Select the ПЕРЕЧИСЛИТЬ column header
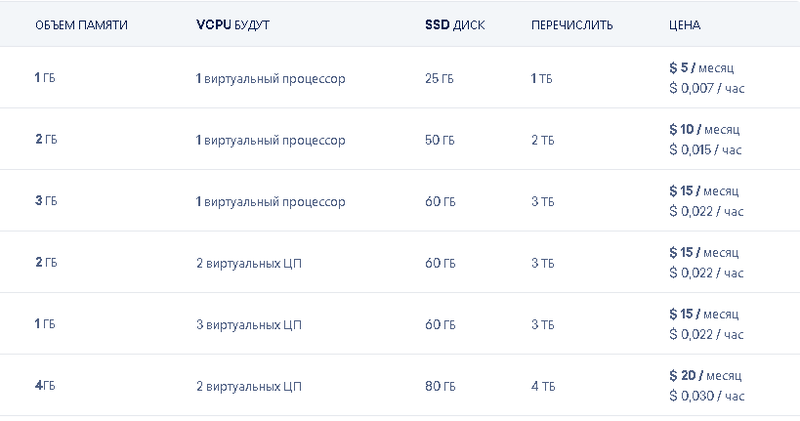The width and height of the screenshot is (800, 421). pyautogui.click(x=572, y=23)
